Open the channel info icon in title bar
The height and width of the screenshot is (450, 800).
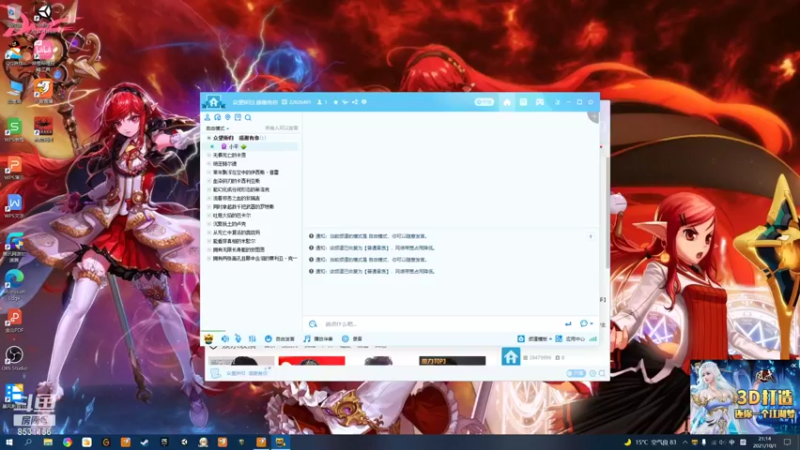(364, 102)
